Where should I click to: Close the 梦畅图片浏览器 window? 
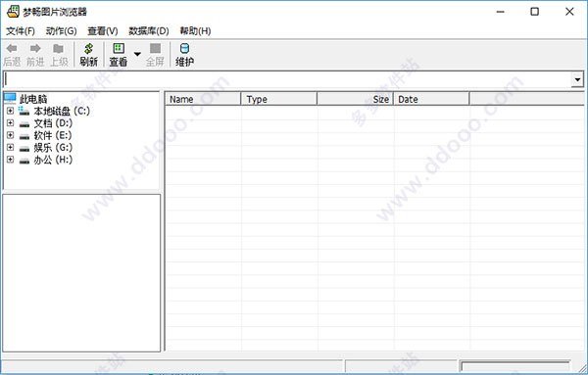tap(569, 12)
